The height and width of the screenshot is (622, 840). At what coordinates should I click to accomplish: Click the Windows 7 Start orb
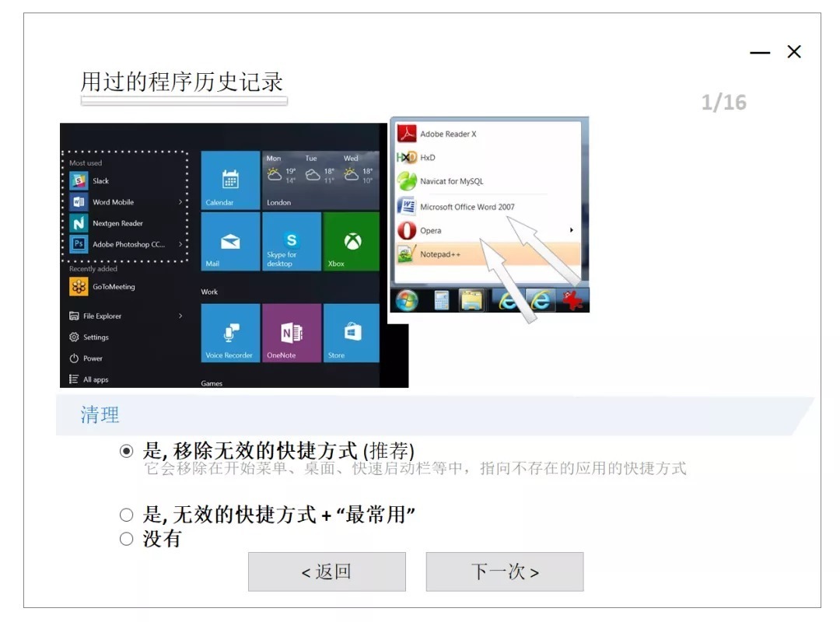pos(407,300)
